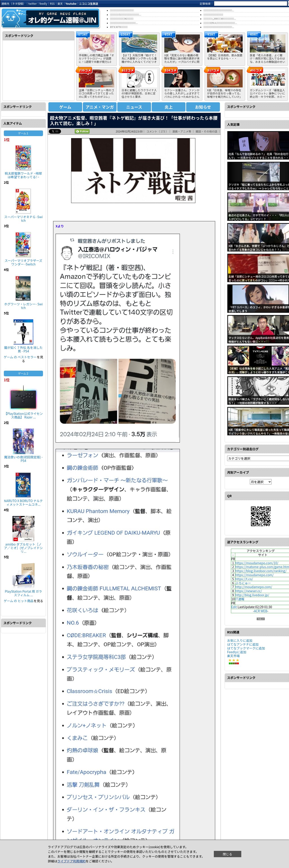The image size is (289, 868).
Task: Click Feedlyに追加 link
Action: pos(237,652)
